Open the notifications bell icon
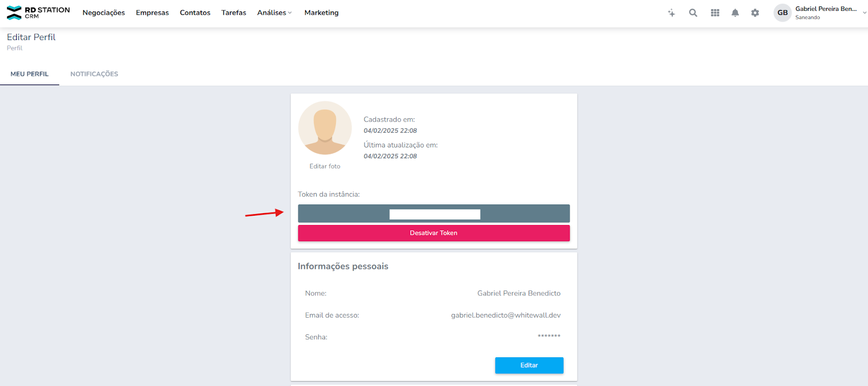Image resolution: width=868 pixels, height=386 pixels. (x=735, y=13)
